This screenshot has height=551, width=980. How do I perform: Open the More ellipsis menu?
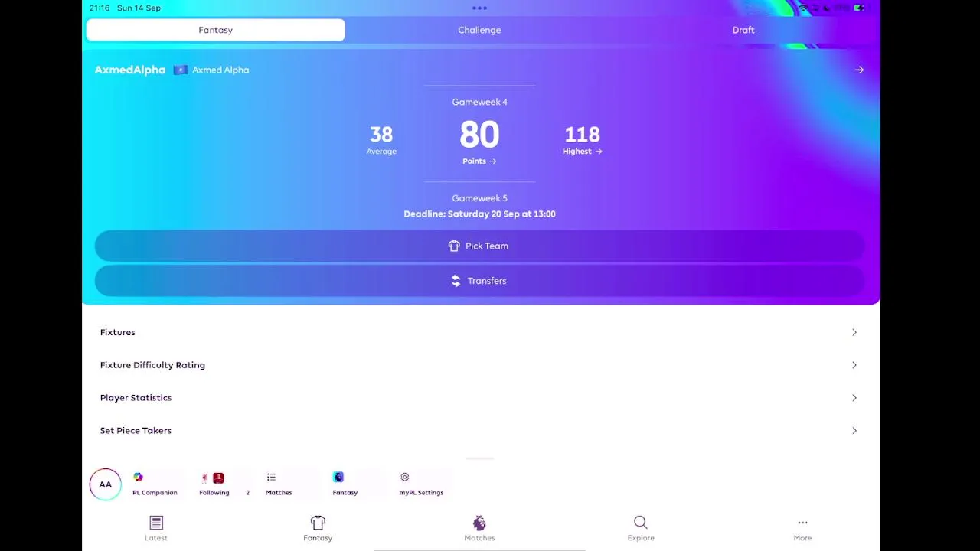tap(802, 523)
